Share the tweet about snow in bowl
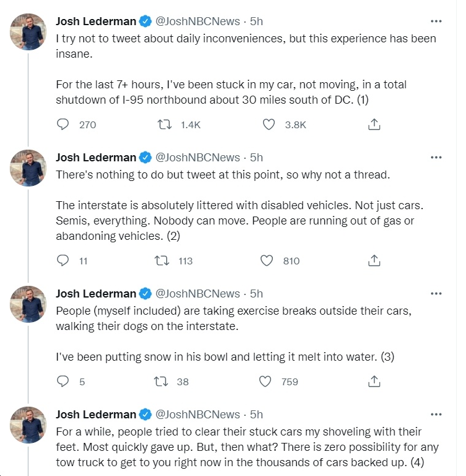The width and height of the screenshot is (466, 476). 374,382
